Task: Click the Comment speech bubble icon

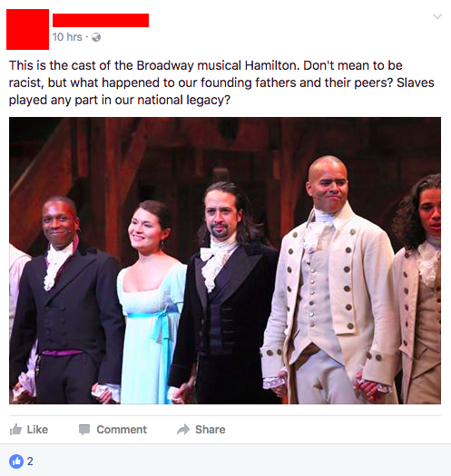Action: tap(84, 430)
